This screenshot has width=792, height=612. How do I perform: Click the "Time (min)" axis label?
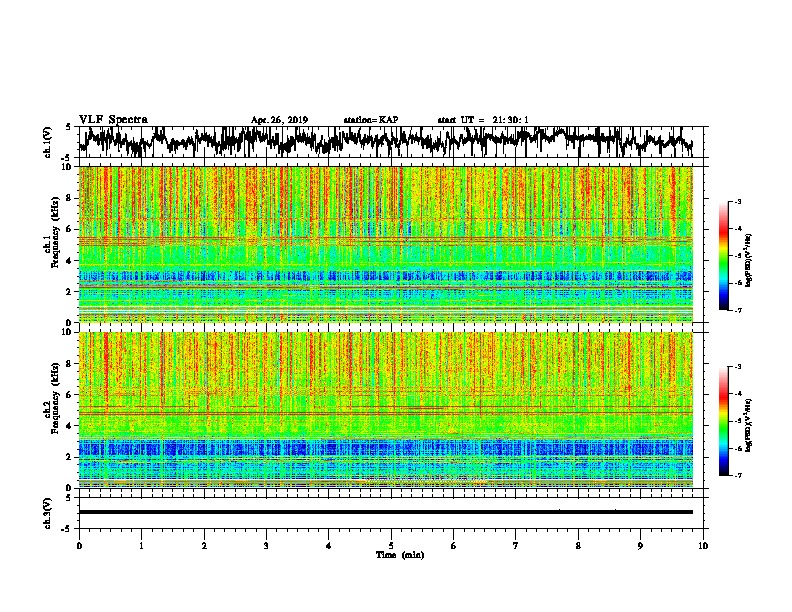(x=400, y=555)
